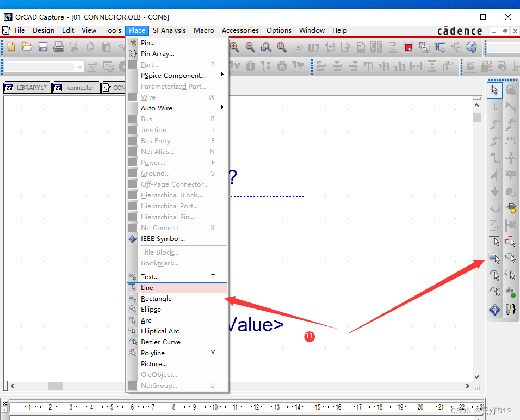
Task: Click the Place IEEE Symbol palette icon
Action: coord(494,310)
